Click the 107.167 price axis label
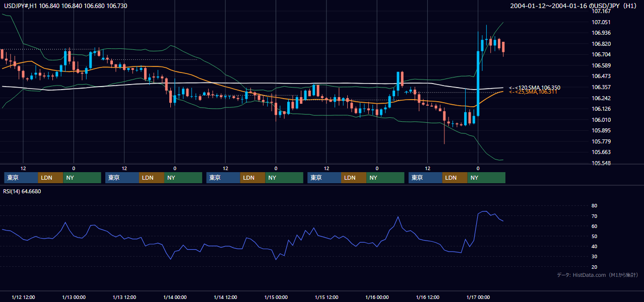The image size is (644, 302). pyautogui.click(x=601, y=11)
